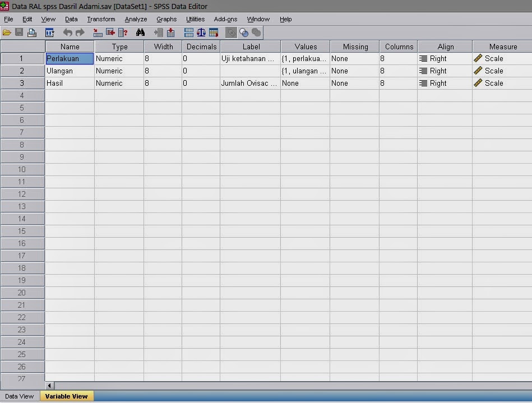This screenshot has width=532, height=403.
Task: Select the Perlakuan name cell
Action: (x=70, y=58)
